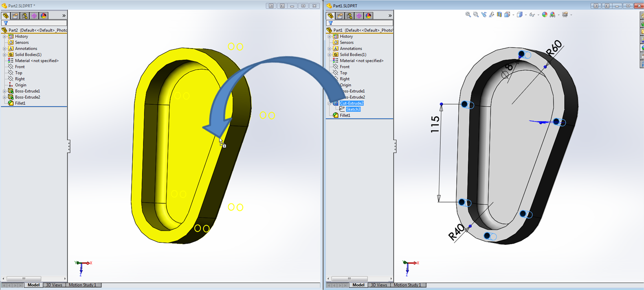Open DimXpertManager tab in Part1 panel
644x290 pixels.
[359, 16]
